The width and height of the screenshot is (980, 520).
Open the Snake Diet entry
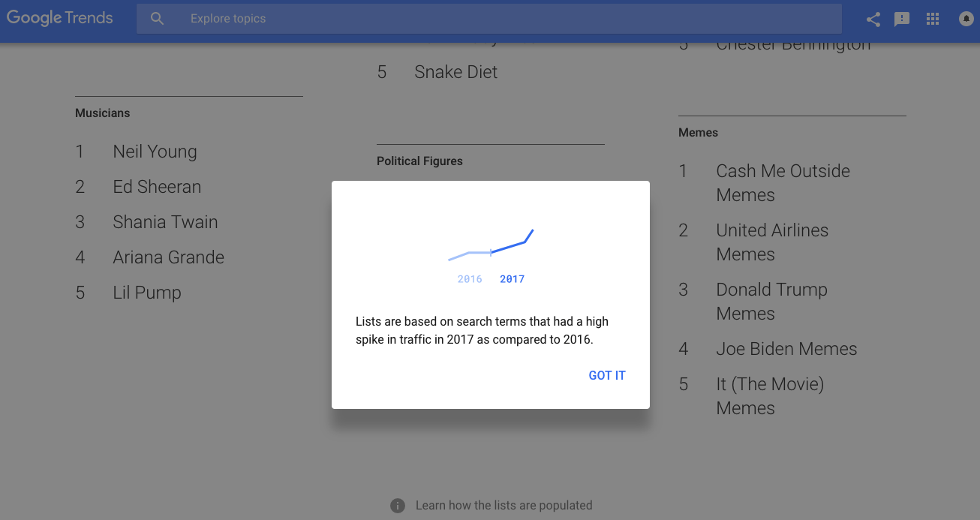point(455,72)
